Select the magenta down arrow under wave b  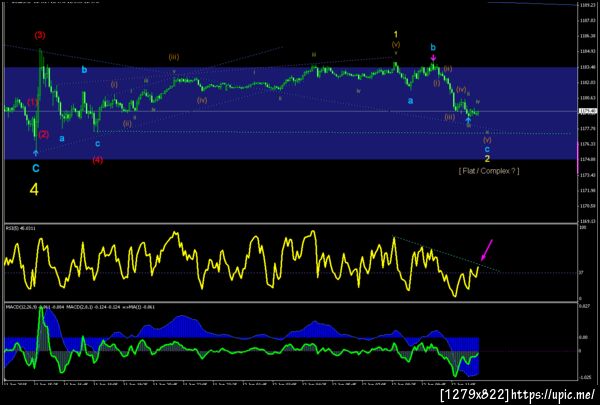pos(433,57)
